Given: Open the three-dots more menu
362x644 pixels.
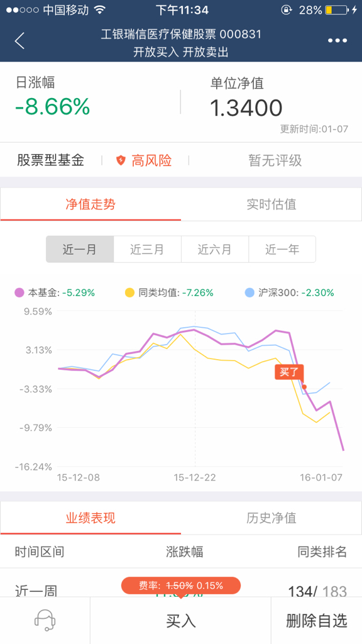Looking at the screenshot, I should pos(337,41).
